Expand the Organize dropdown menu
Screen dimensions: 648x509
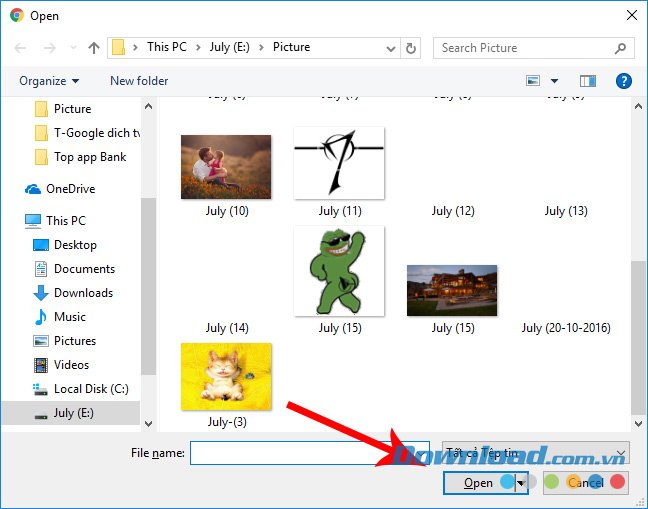[x=48, y=81]
